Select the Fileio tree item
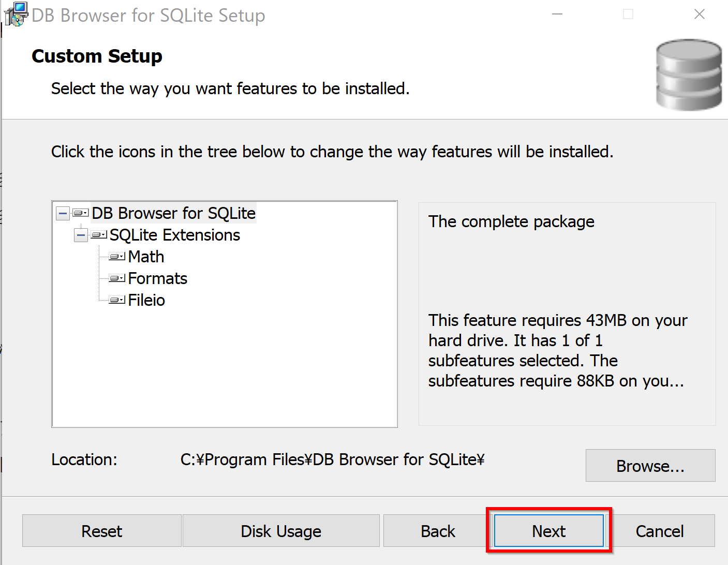This screenshot has width=728, height=565. click(x=146, y=300)
